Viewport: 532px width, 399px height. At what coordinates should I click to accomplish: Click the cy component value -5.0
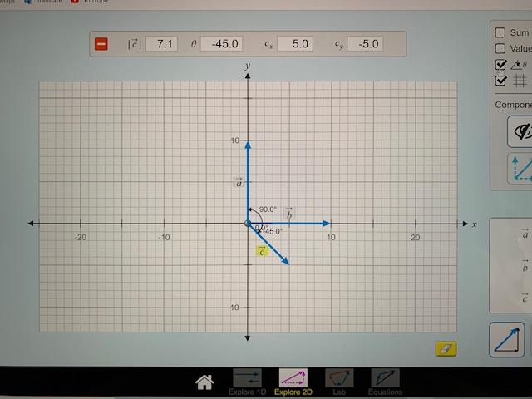(365, 44)
